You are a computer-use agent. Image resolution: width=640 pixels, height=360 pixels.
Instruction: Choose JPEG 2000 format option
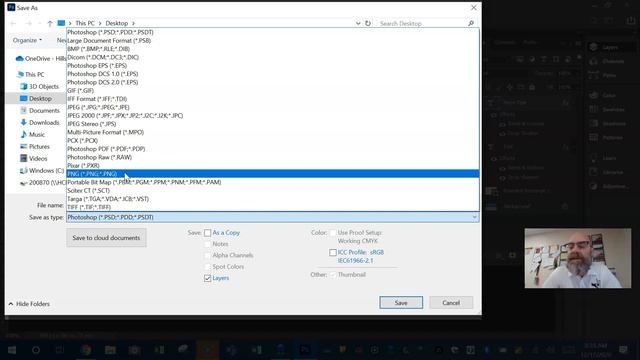(273, 116)
